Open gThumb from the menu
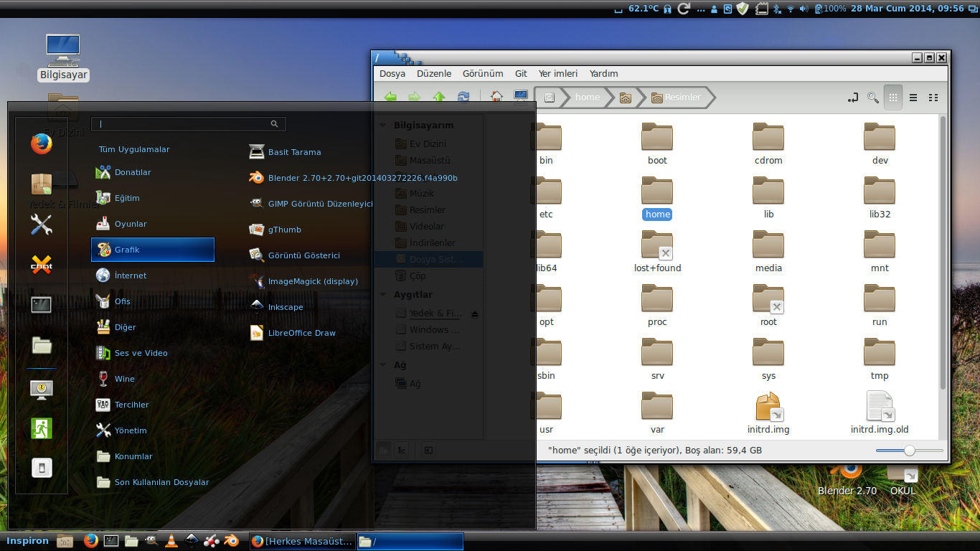The image size is (980, 551). point(275,230)
